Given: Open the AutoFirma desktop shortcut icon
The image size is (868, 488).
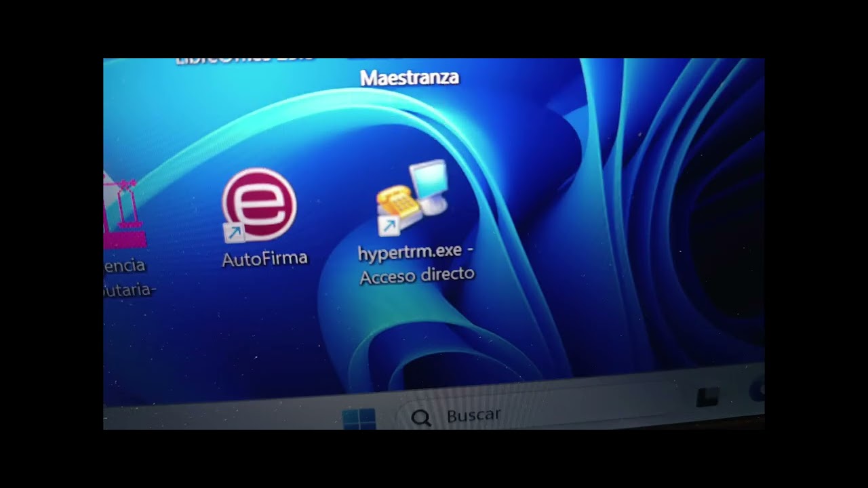Looking at the screenshot, I should pos(259,205).
